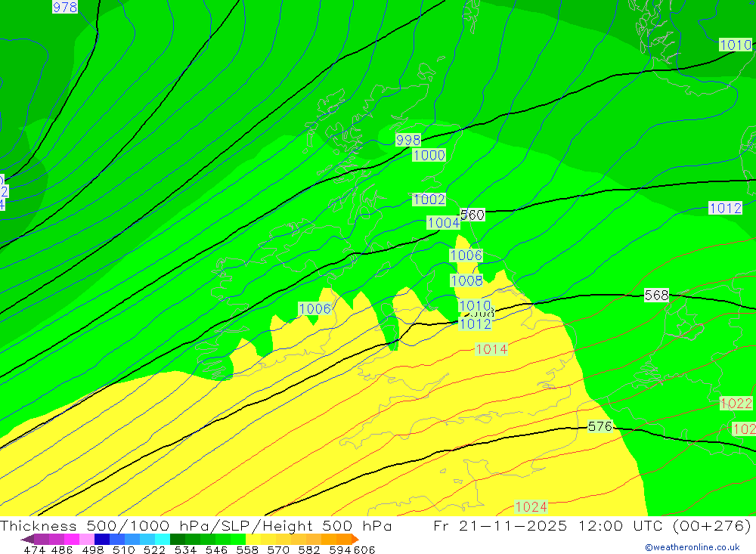Select the 998 isobar label
The width and height of the screenshot is (756, 554).
[x=408, y=140]
